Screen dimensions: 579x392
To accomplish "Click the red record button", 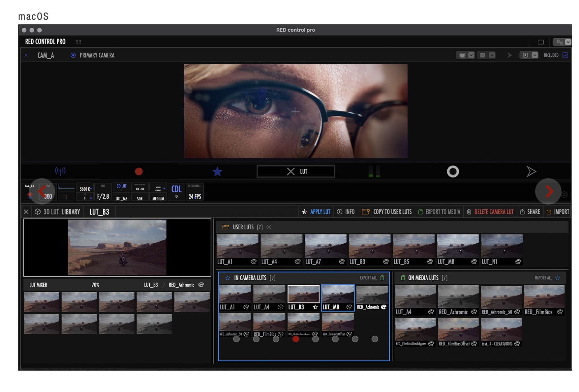I will pyautogui.click(x=139, y=171).
